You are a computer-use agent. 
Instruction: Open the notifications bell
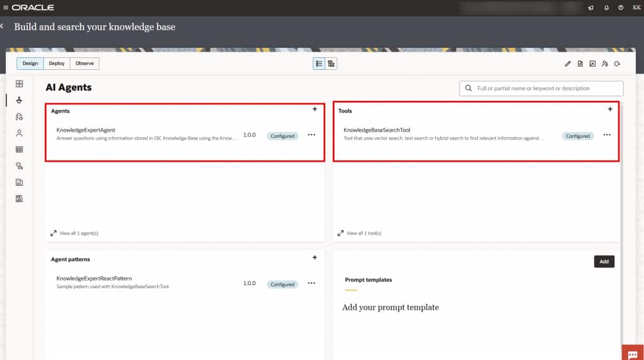pyautogui.click(x=606, y=8)
